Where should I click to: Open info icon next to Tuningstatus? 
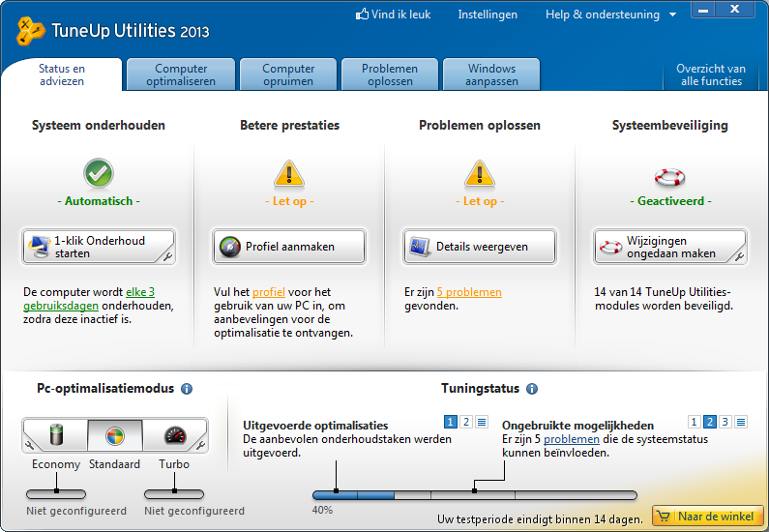pos(532,389)
